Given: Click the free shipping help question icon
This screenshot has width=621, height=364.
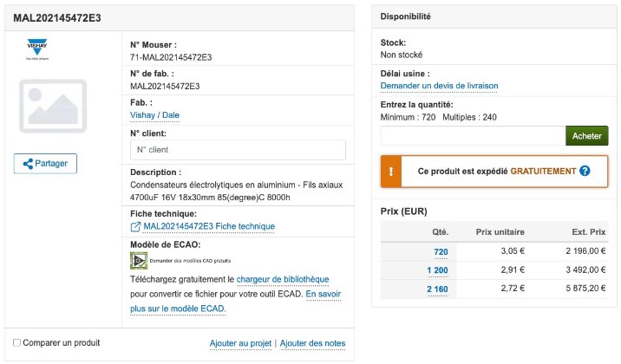Looking at the screenshot, I should (585, 171).
